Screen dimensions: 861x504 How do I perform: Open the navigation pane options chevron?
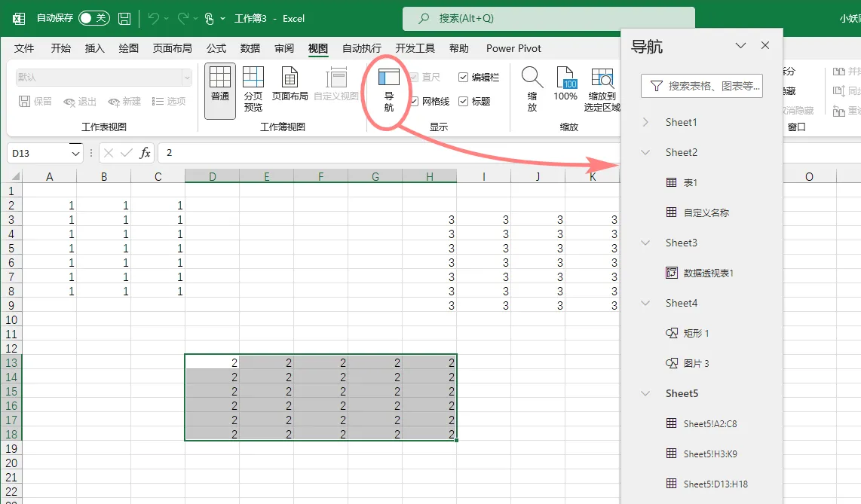pyautogui.click(x=740, y=45)
